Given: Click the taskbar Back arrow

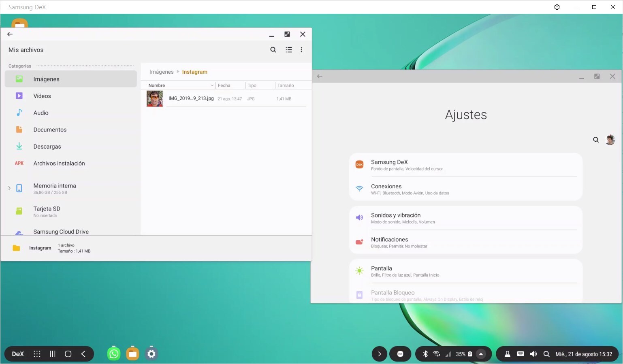Looking at the screenshot, I should point(83,354).
